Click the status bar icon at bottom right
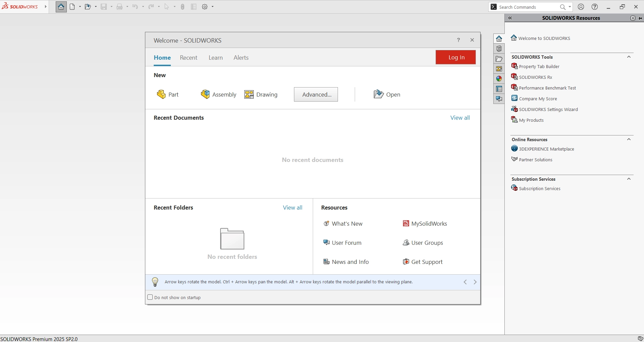 640,339
